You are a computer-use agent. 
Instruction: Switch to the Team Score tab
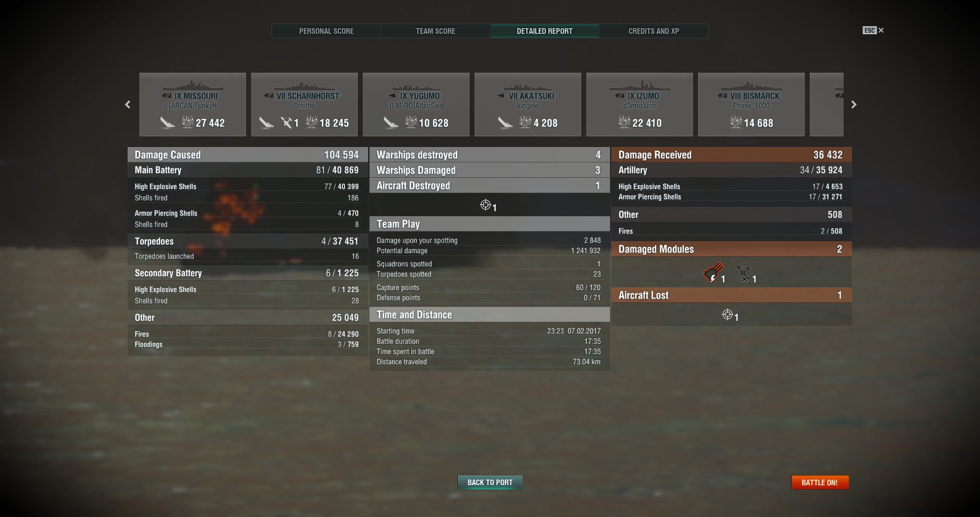point(436,31)
